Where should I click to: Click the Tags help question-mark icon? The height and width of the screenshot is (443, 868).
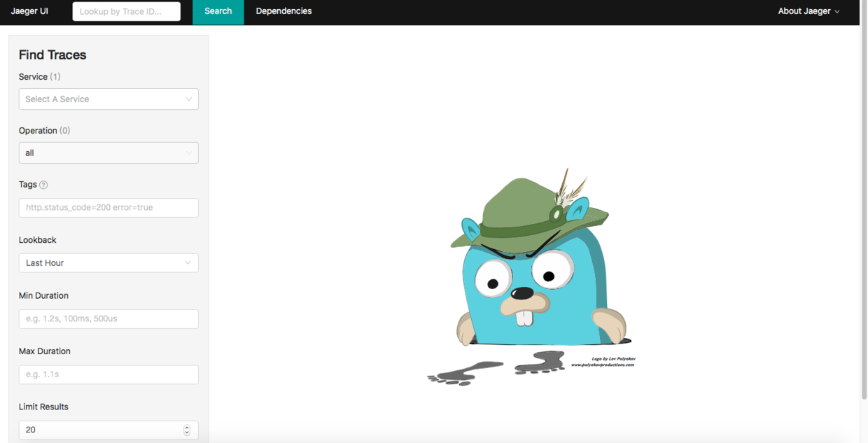pos(43,185)
